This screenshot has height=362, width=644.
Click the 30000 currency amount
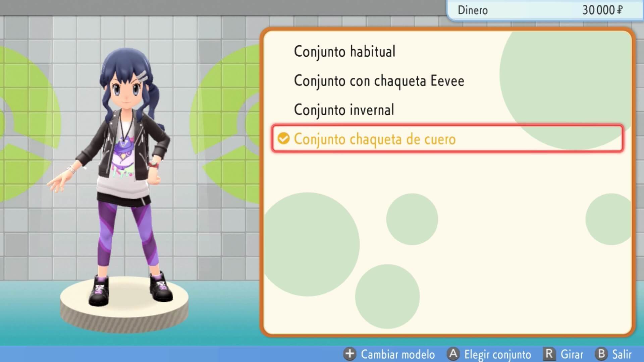598,10
